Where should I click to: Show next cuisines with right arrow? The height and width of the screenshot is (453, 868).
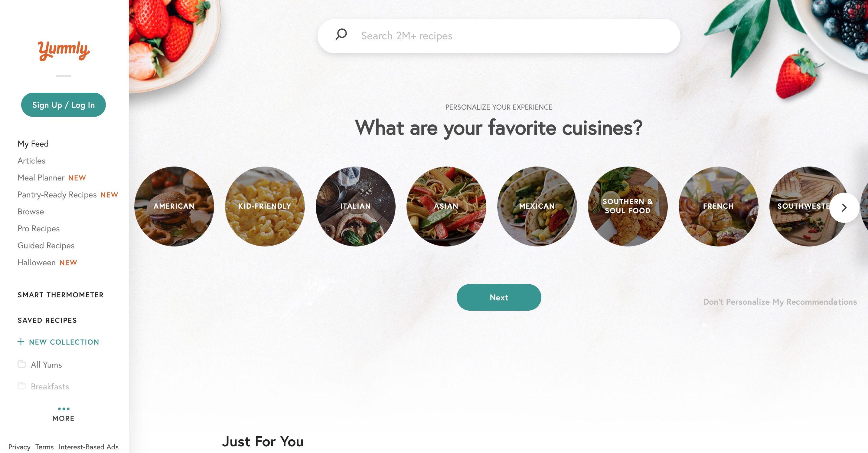click(x=844, y=207)
